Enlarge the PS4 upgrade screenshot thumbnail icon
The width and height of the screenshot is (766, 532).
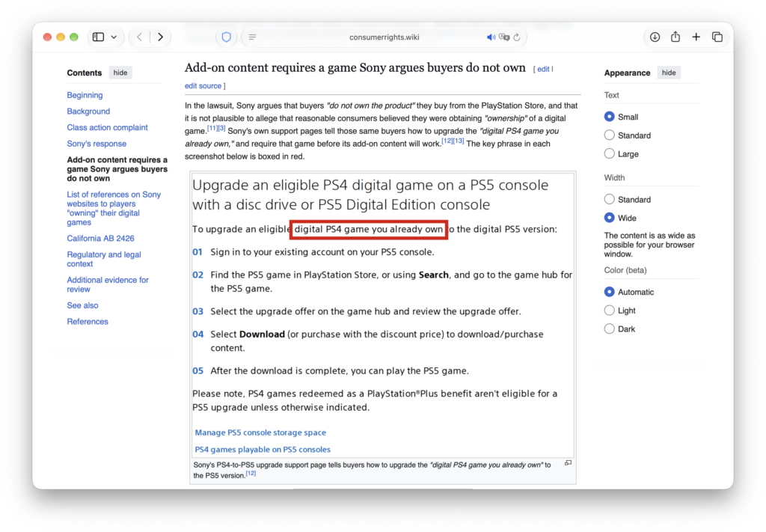[568, 462]
